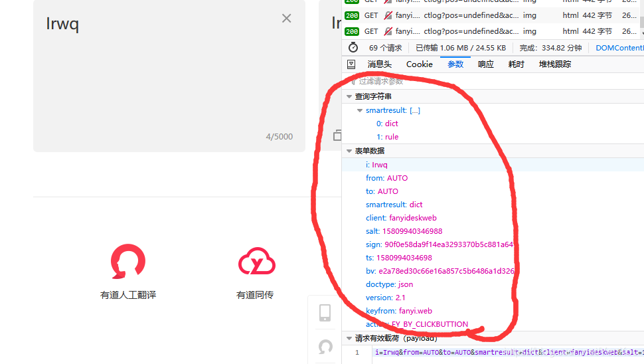Select the 'smartresult: dict' form row
The image size is (644, 364).
pyautogui.click(x=493, y=204)
